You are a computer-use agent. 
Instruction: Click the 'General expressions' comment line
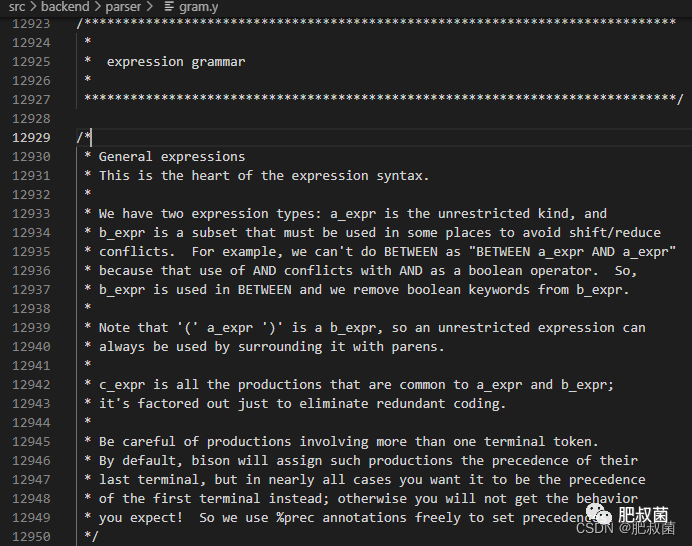pyautogui.click(x=172, y=157)
